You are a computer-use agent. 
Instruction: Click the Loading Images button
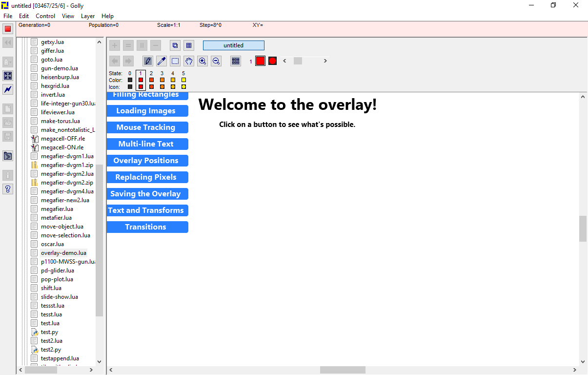coord(147,111)
